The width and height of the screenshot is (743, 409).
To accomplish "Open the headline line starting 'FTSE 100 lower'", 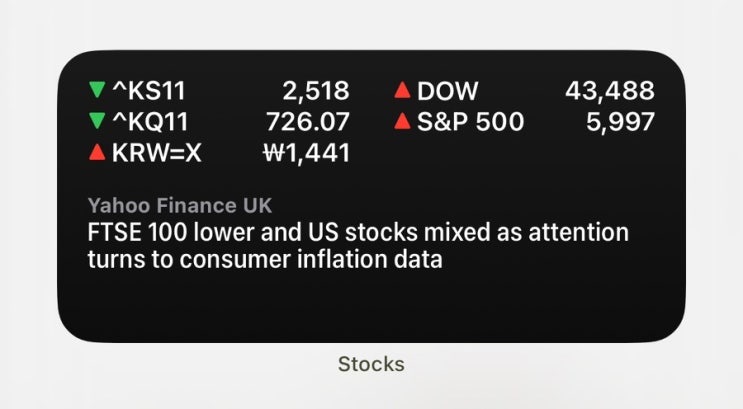I will pos(358,233).
